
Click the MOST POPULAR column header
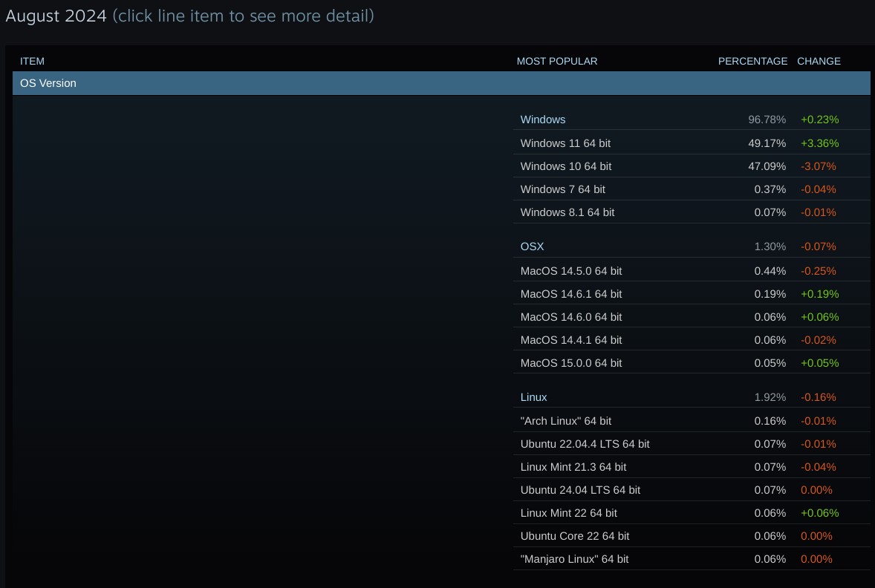pyautogui.click(x=557, y=61)
